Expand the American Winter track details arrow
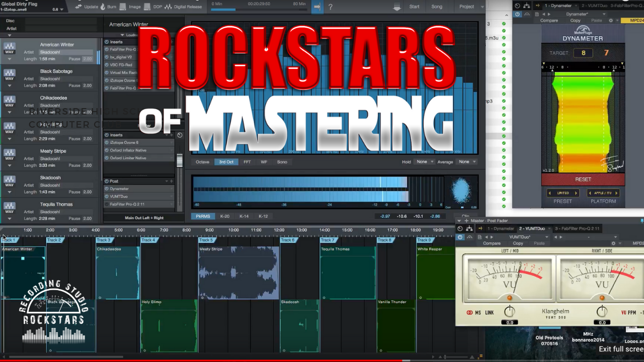The height and width of the screenshot is (362, 644). [9, 59]
